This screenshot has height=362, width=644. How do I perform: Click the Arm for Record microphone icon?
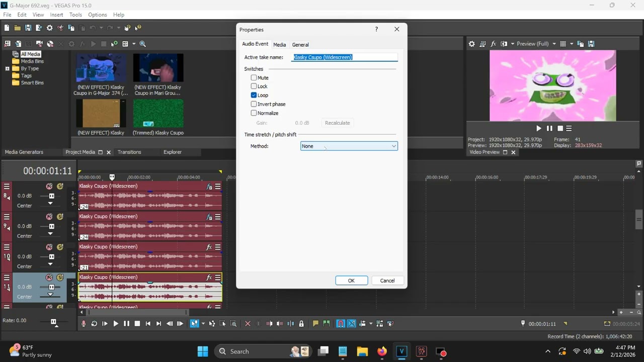coord(84,324)
